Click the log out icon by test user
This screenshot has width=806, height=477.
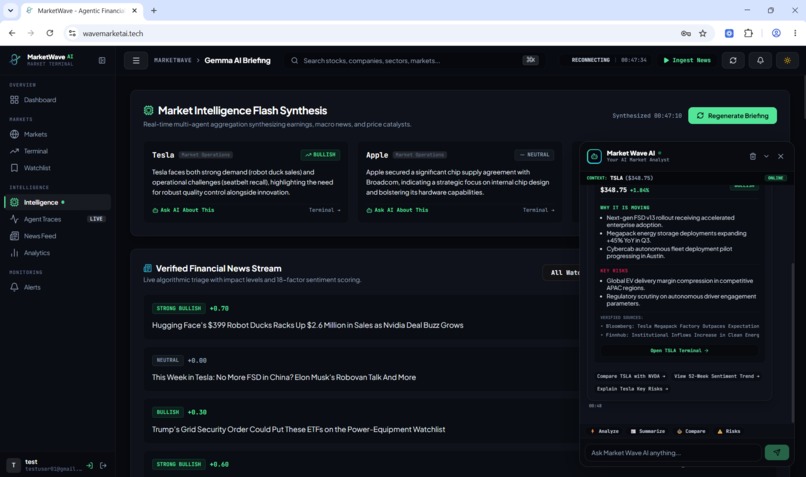pos(103,466)
